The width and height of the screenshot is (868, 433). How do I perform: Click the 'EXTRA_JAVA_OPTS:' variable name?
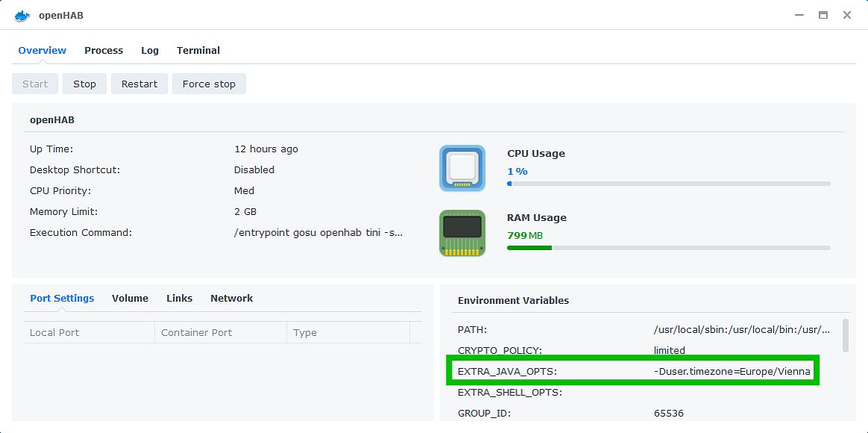point(507,372)
